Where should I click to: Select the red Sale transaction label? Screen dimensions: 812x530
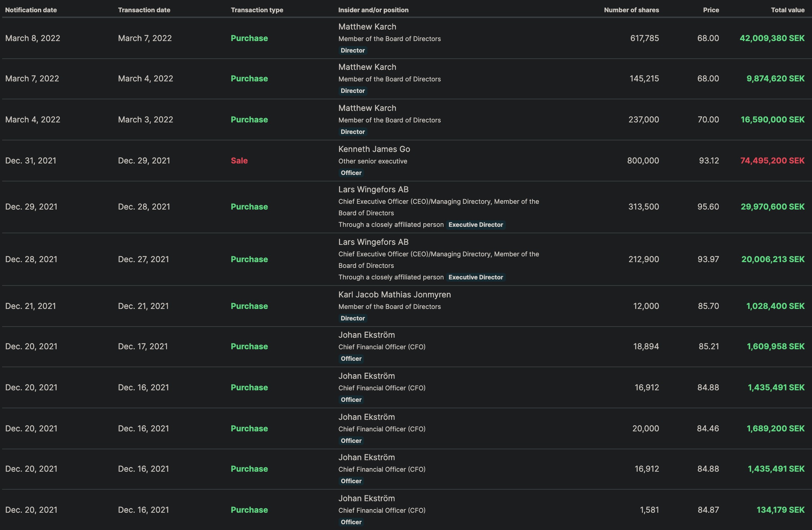[239, 161]
